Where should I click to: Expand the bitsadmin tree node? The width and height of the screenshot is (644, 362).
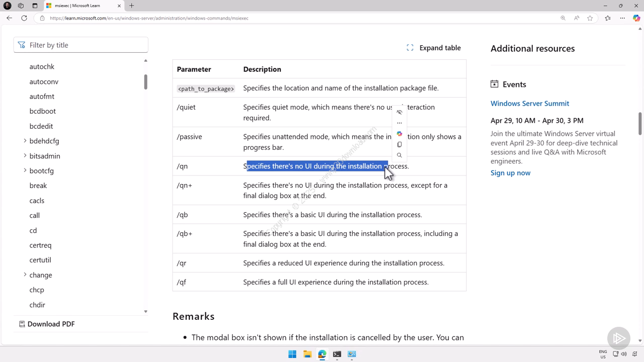(x=25, y=156)
